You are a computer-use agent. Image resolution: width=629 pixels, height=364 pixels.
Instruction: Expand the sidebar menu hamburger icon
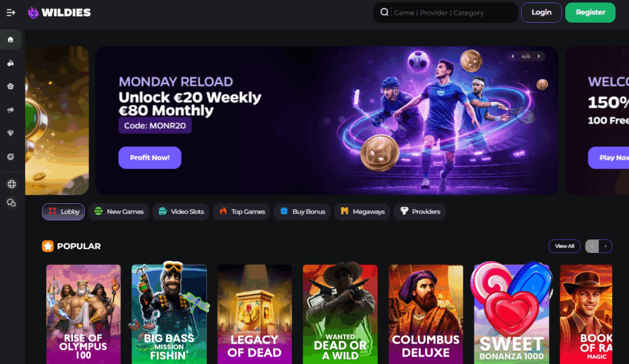(11, 13)
